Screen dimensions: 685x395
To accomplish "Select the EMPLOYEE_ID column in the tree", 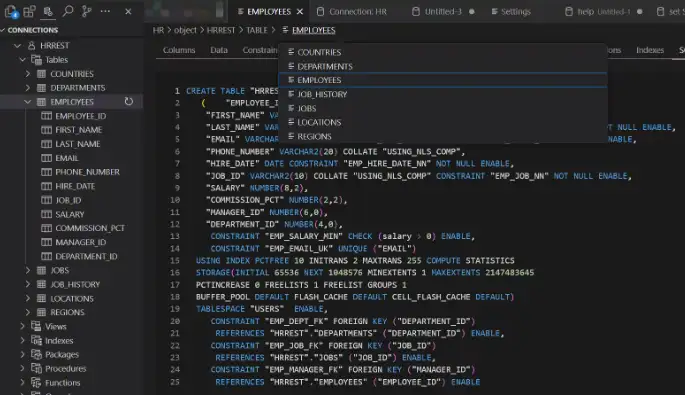I will click(x=81, y=116).
